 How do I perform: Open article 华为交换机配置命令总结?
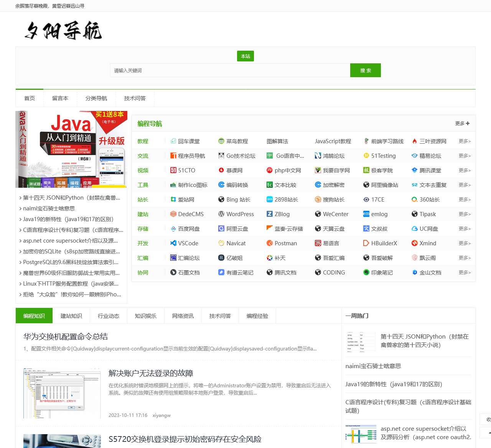tap(66, 337)
